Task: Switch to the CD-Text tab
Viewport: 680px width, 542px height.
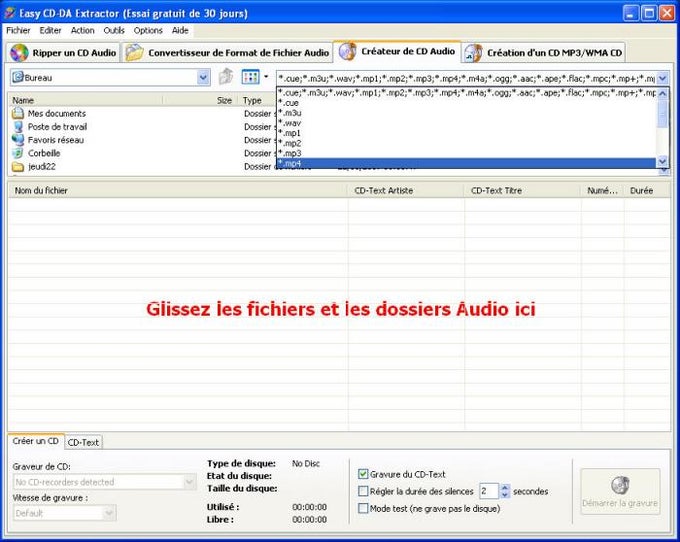Action: tap(83, 442)
